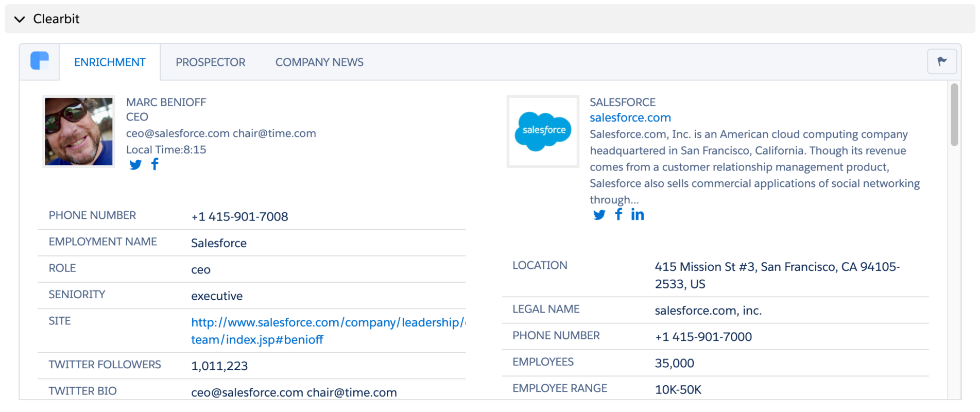
Task: Open the Company News tab
Action: pyautogui.click(x=319, y=62)
